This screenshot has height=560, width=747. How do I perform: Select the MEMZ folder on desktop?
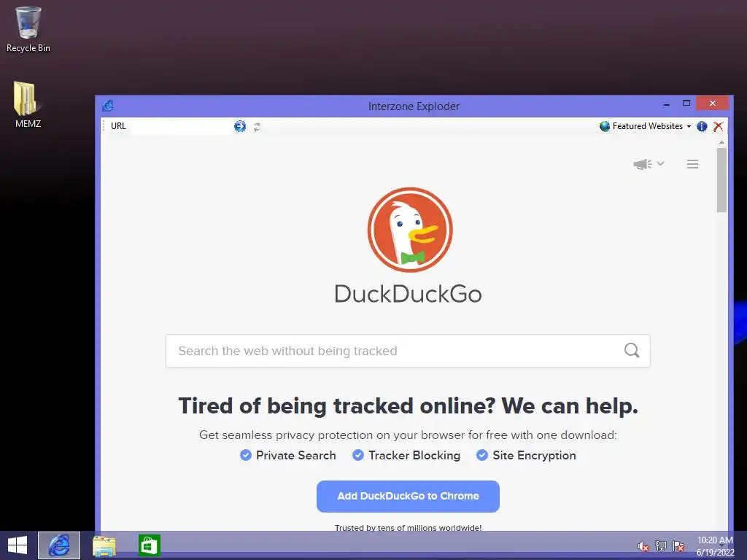28,105
